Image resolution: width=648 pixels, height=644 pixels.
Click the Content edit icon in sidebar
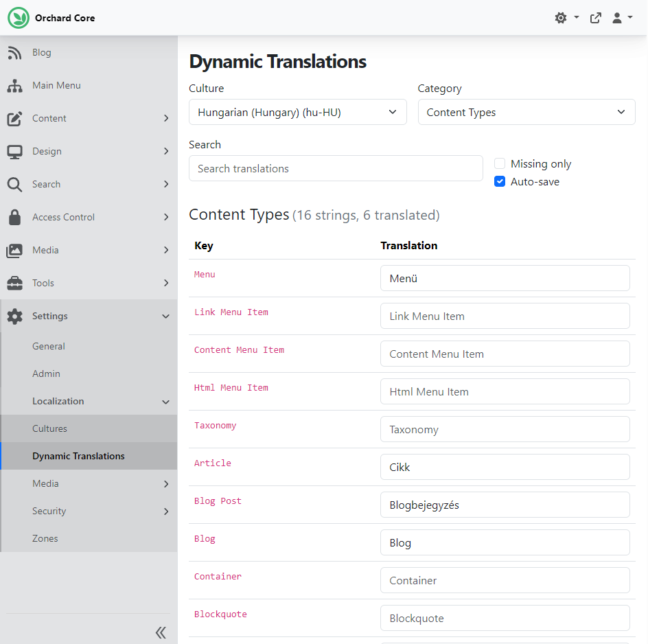pos(14,119)
